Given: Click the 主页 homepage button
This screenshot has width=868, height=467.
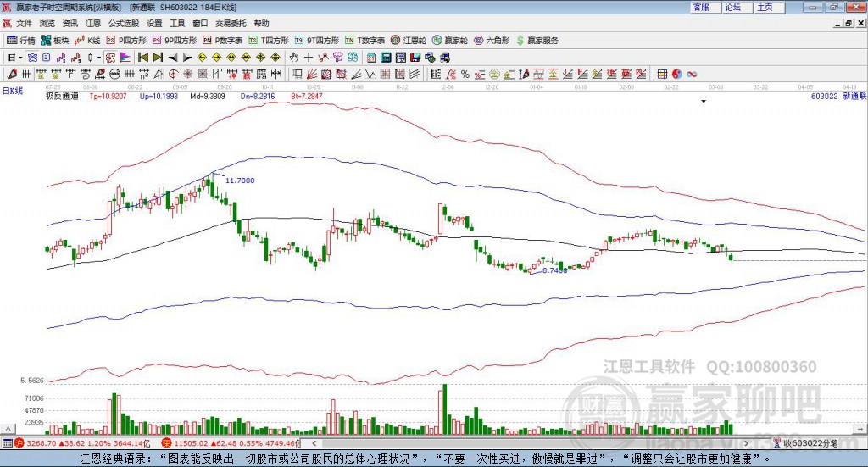Looking at the screenshot, I should point(770,7).
